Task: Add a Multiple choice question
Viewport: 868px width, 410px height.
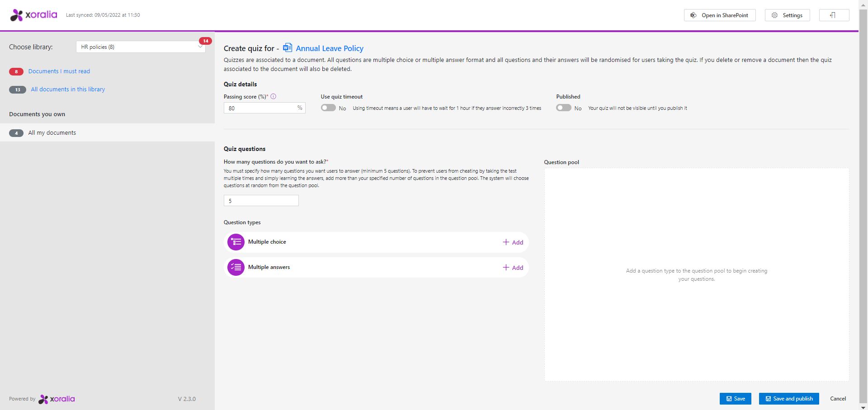Action: point(513,242)
